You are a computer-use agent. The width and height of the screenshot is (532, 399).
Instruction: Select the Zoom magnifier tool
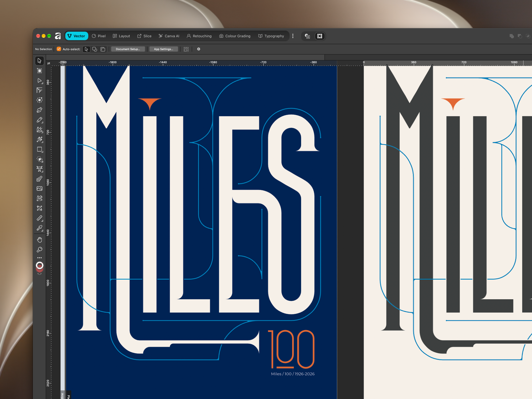coord(39,250)
